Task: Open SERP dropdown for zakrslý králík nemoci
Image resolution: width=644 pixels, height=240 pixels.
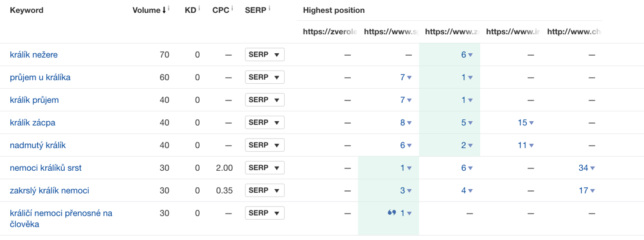Action: [265, 190]
